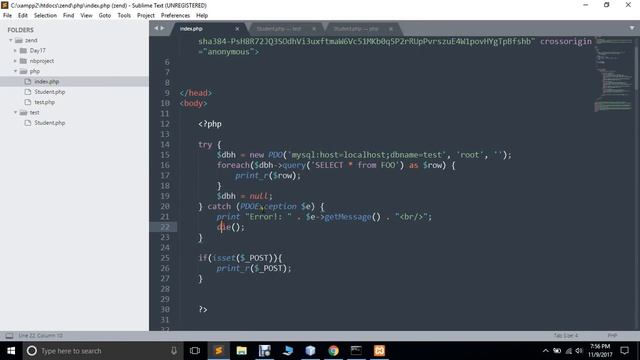Open Task View on the taskbar
640x360 pixels.
pyautogui.click(x=195, y=351)
